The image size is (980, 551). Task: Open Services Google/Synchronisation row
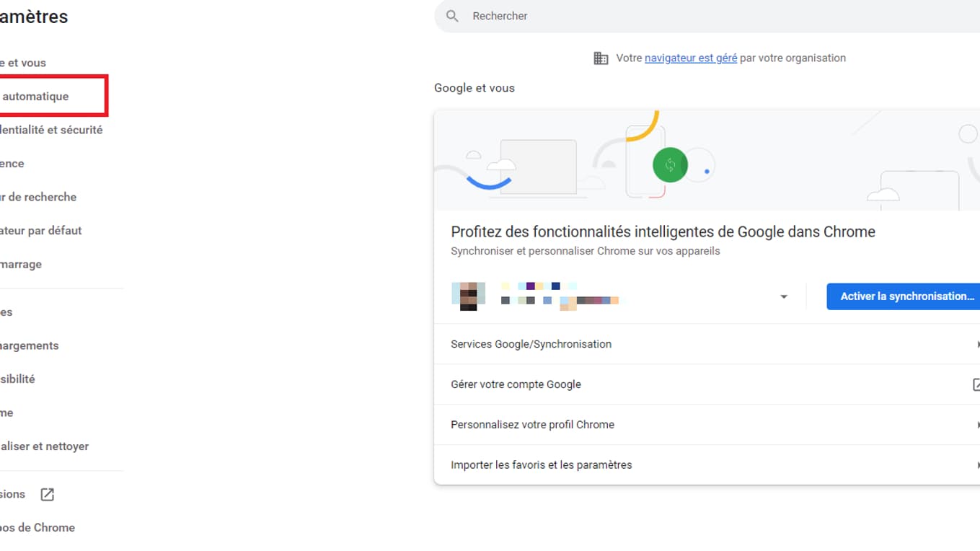point(707,344)
